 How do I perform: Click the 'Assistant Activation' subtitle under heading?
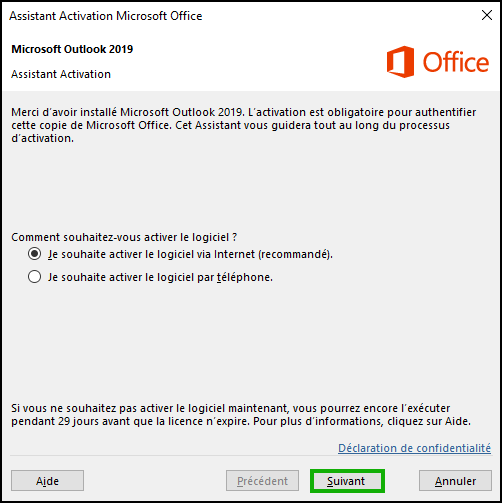[61, 74]
